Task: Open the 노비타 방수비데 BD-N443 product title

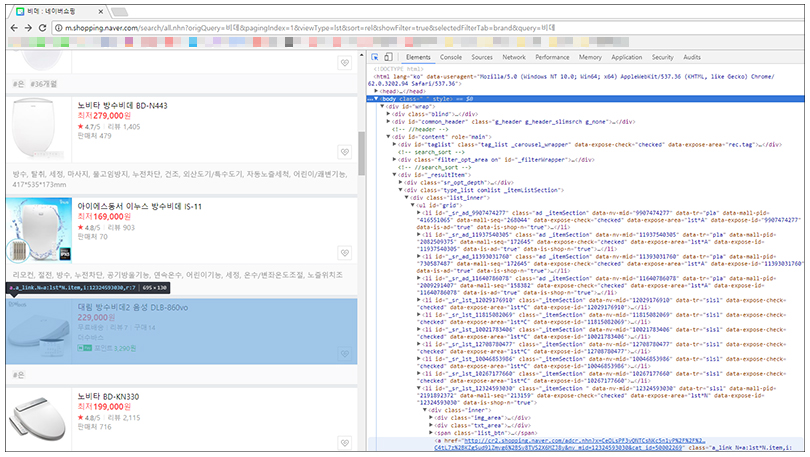Action: click(x=122, y=105)
